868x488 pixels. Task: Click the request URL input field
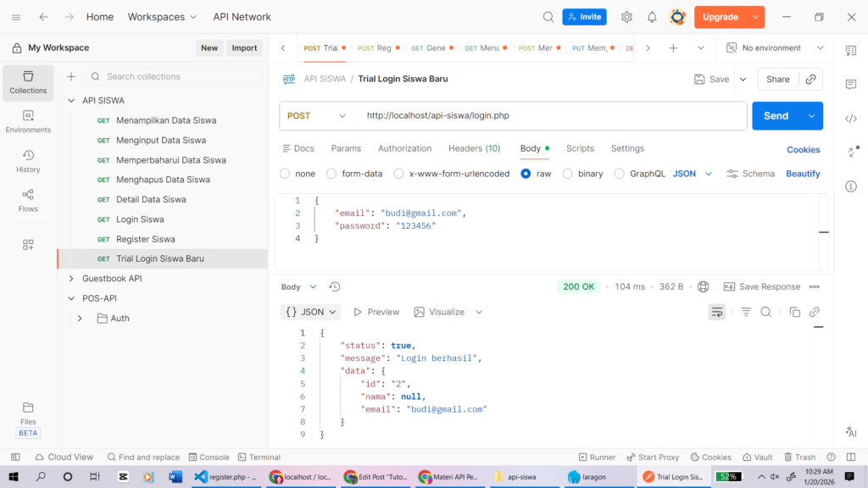point(551,116)
